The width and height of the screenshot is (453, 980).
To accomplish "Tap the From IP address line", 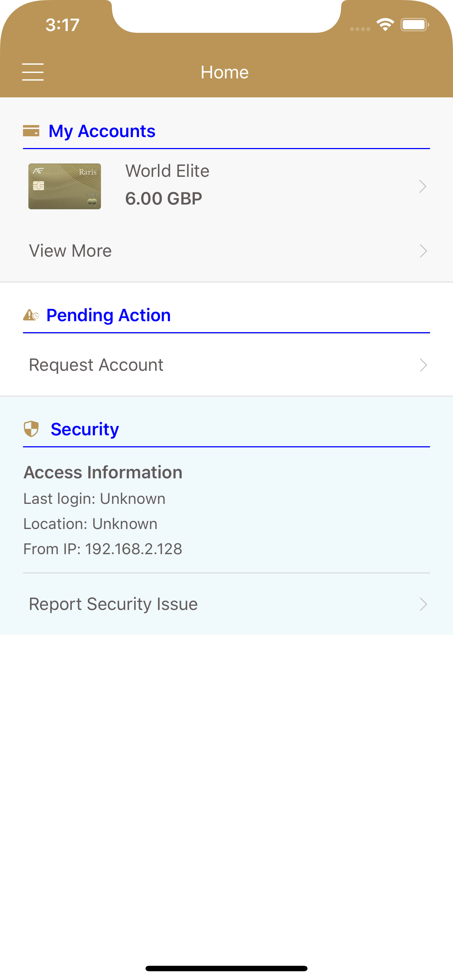I will click(103, 549).
